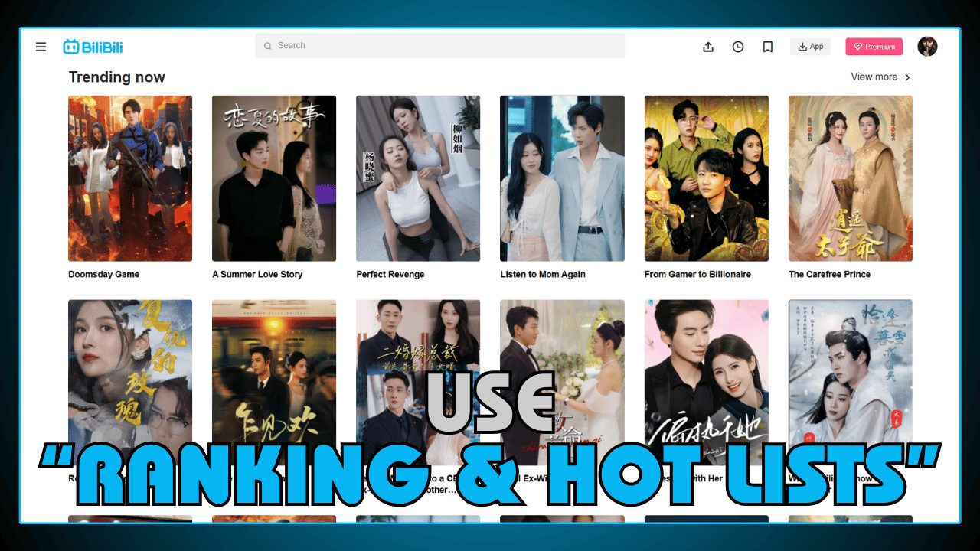980x551 pixels.
Task: Click View more for Trending now
Action: pyautogui.click(x=874, y=77)
